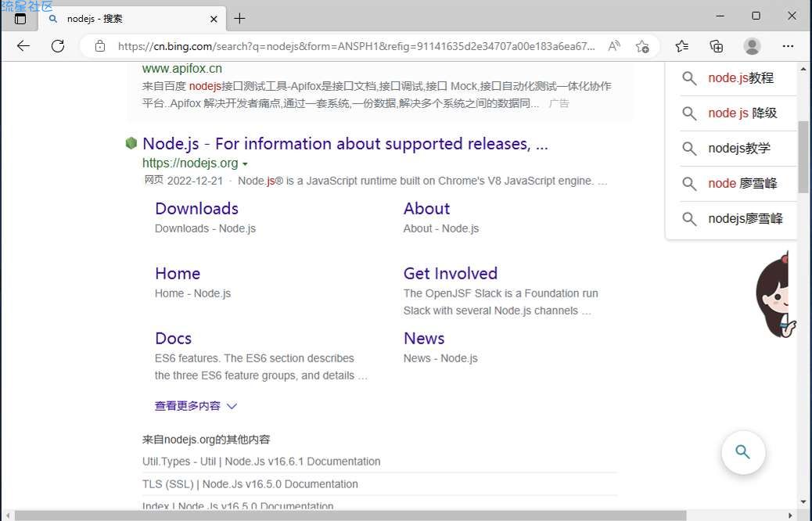The height and width of the screenshot is (521, 812).
Task: Click horizontal scrollbar thumb
Action: coord(350,516)
